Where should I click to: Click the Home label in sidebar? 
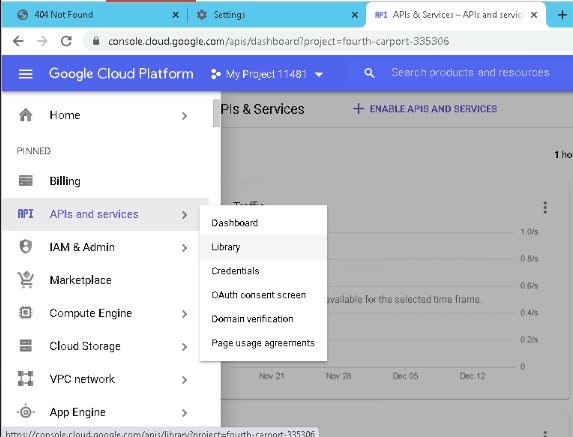(x=65, y=115)
